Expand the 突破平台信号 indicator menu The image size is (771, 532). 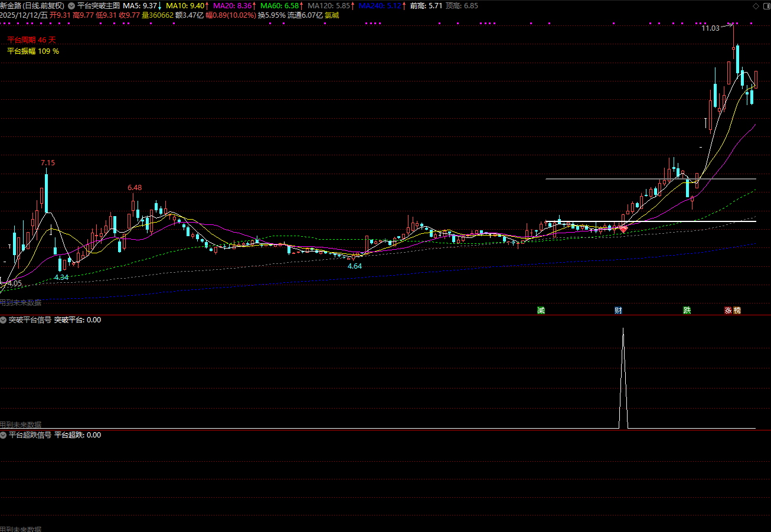coord(4,320)
